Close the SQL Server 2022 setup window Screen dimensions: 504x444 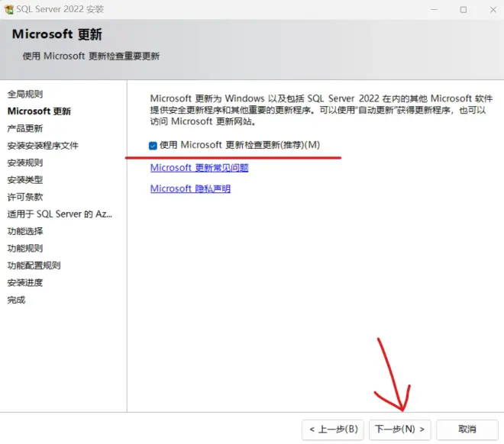coord(493,10)
